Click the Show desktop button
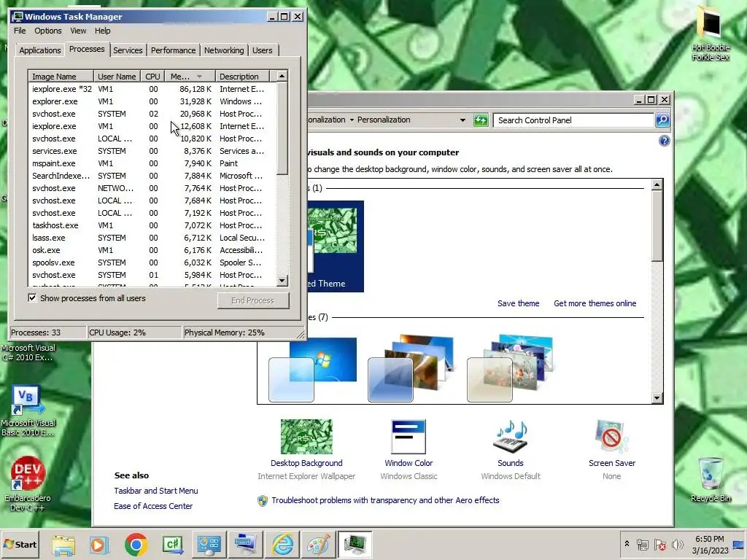The width and height of the screenshot is (747, 560). coord(740,544)
